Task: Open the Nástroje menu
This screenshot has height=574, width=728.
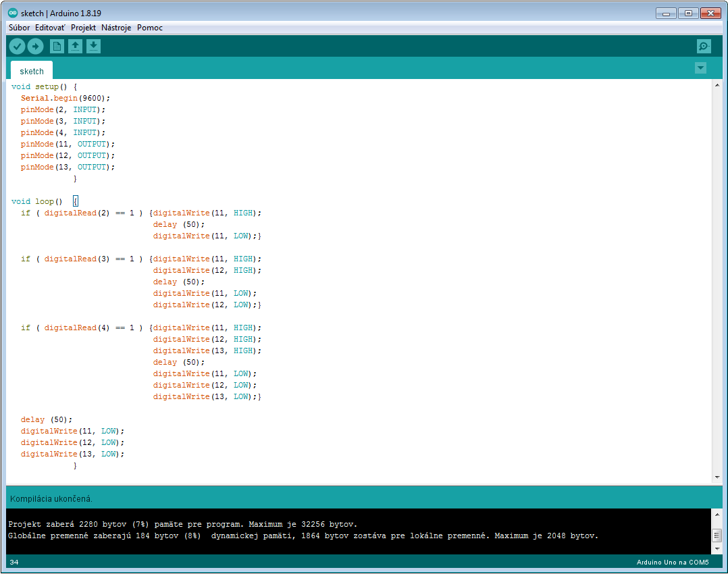Action: [x=116, y=28]
